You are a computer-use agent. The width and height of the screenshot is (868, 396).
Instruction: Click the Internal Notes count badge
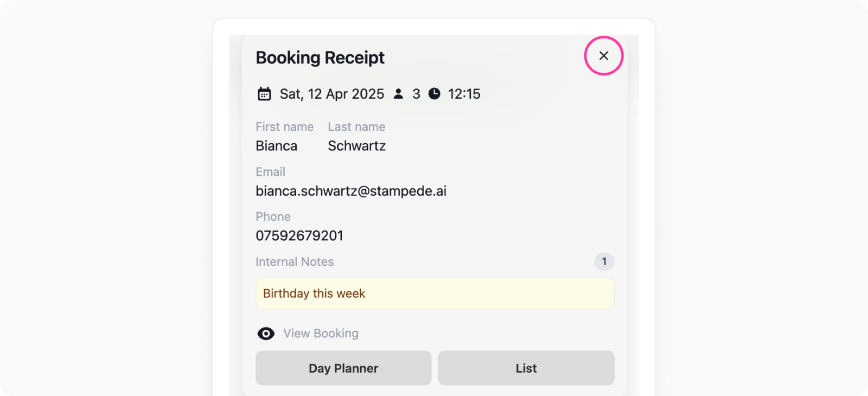coord(604,261)
